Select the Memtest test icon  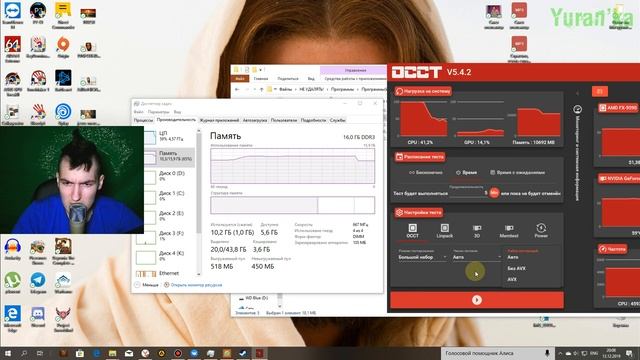(x=509, y=231)
